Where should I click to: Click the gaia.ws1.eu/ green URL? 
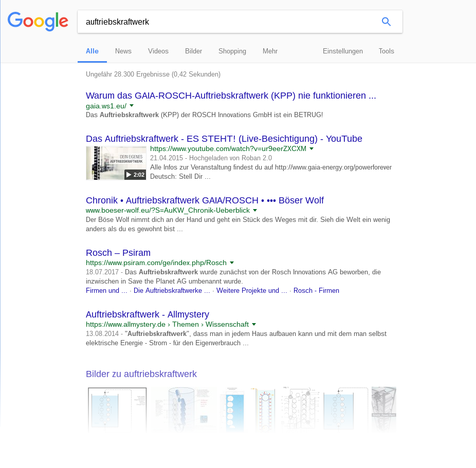106,106
